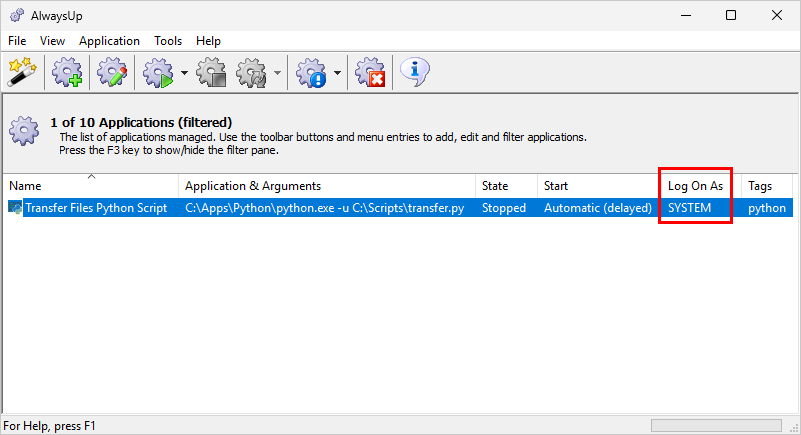Click the Python script row icon
This screenshot has width=801, height=435.
pyautogui.click(x=15, y=208)
